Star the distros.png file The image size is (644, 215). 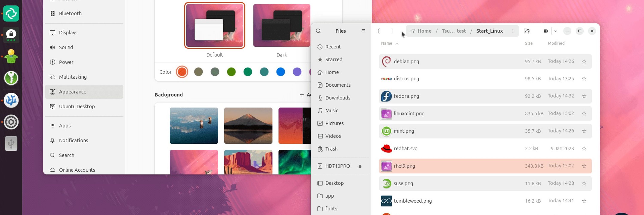584,79
